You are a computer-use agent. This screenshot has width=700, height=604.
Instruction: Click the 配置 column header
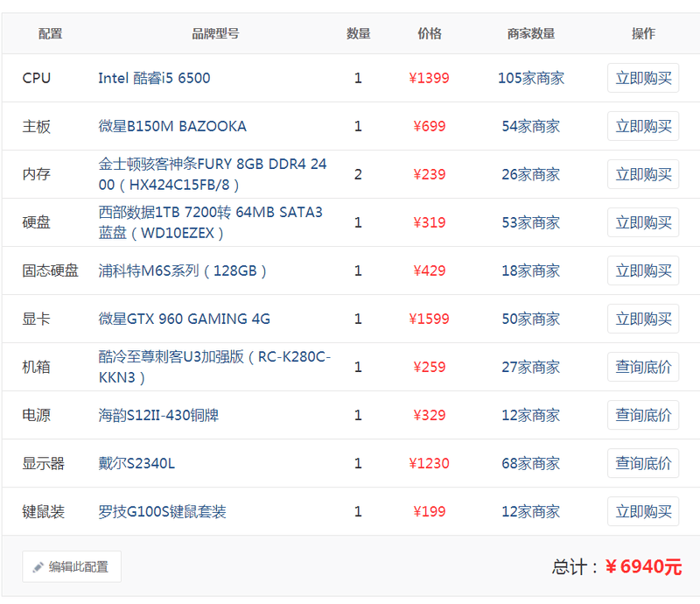tap(50, 33)
